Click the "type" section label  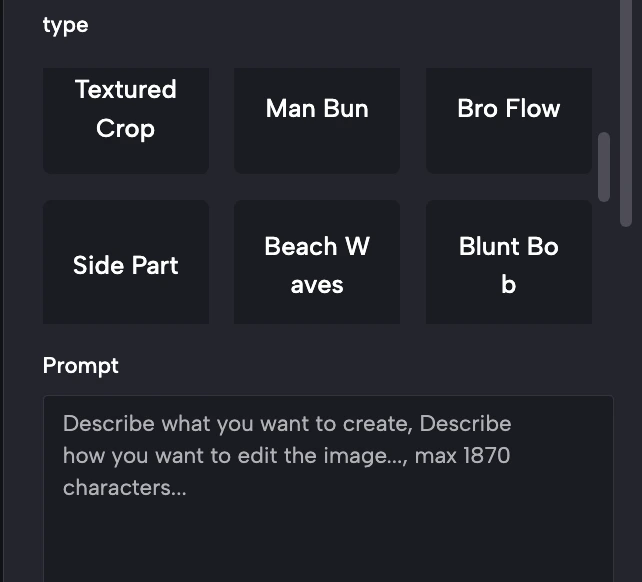click(x=66, y=25)
